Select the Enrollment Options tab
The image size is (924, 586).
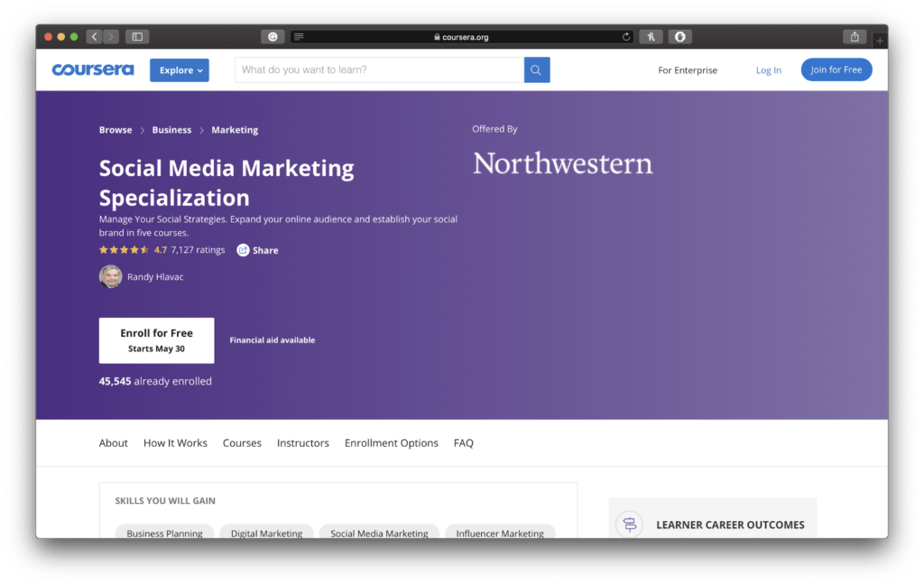[x=392, y=442]
